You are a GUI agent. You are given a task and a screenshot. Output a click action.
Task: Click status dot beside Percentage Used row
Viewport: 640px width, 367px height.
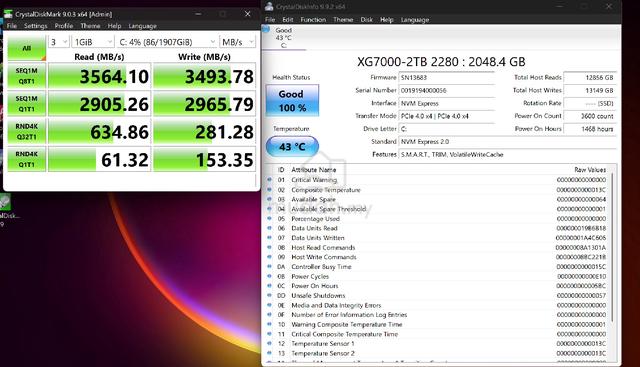(269, 218)
